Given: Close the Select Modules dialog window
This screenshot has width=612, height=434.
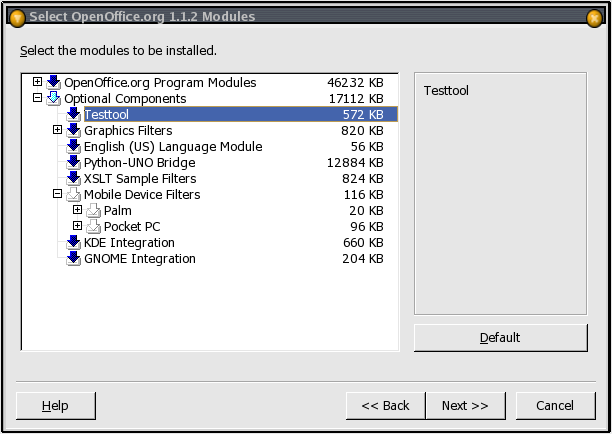Looking at the screenshot, I should tap(594, 18).
